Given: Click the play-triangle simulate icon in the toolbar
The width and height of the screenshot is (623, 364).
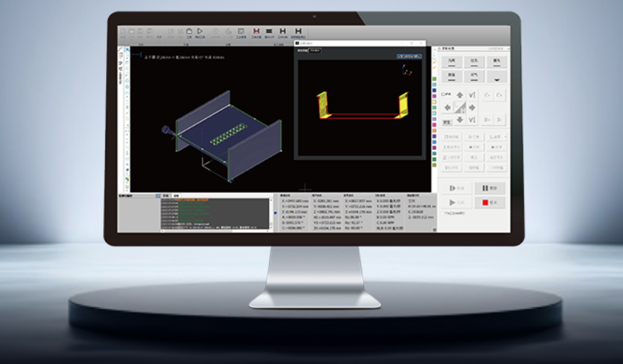Looking at the screenshot, I should 200,31.
